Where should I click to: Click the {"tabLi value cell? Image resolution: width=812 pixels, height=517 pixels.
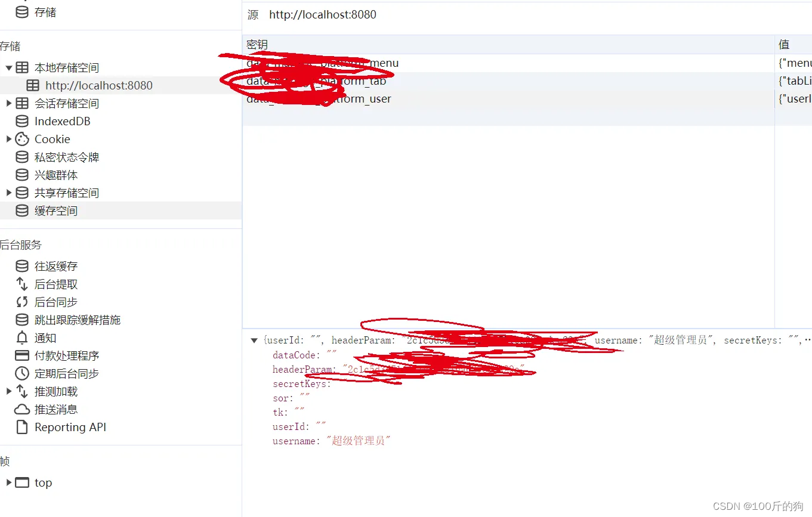[794, 81]
